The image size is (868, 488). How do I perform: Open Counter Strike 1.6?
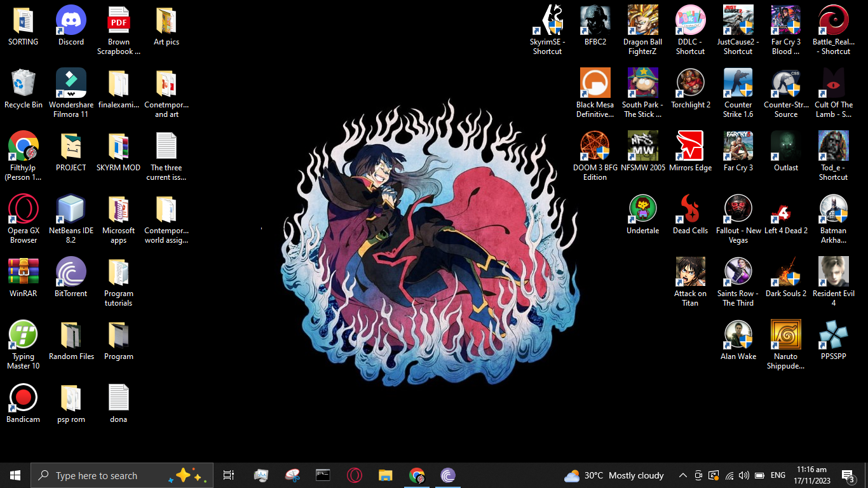pyautogui.click(x=738, y=93)
